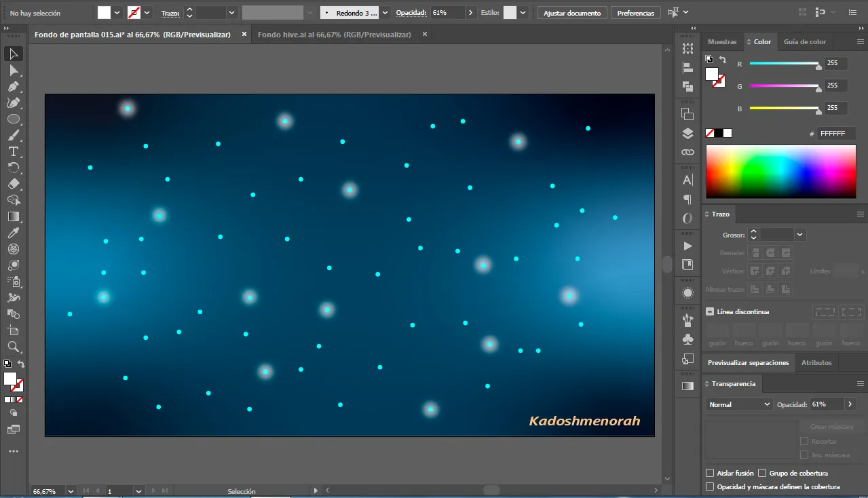
Task: Check Opacidad y máscara definen la cobertura
Action: pyautogui.click(x=710, y=486)
